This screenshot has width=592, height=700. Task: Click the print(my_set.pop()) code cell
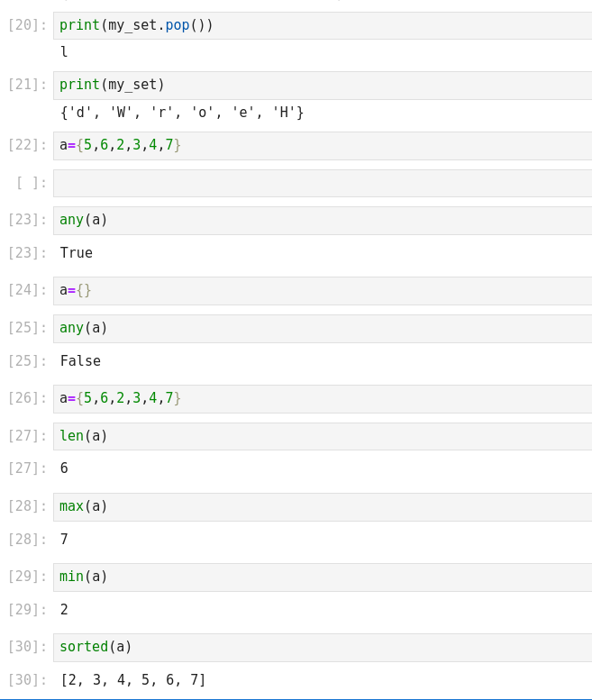324,25
